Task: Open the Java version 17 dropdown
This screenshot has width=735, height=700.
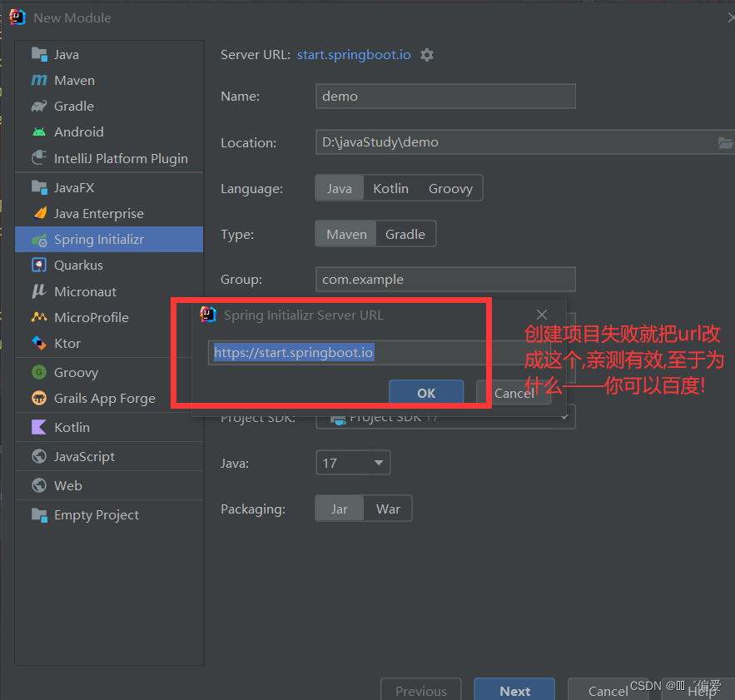Action: [x=353, y=463]
